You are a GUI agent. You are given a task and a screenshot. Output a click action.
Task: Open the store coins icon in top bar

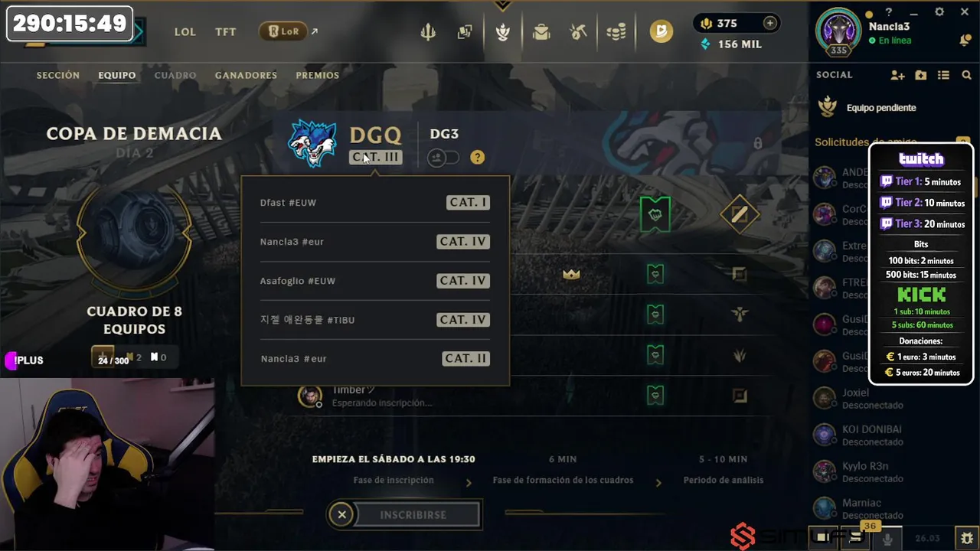tap(616, 31)
